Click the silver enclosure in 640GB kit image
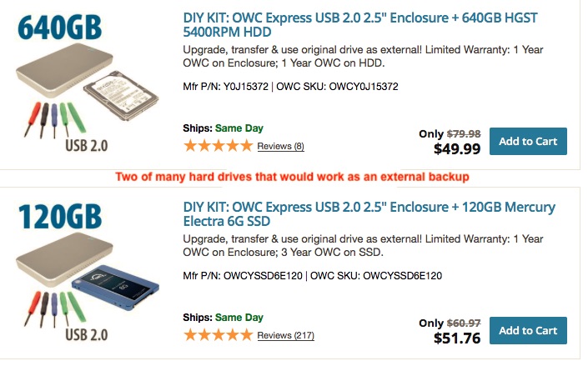The height and width of the screenshot is (366, 588). (x=52, y=83)
